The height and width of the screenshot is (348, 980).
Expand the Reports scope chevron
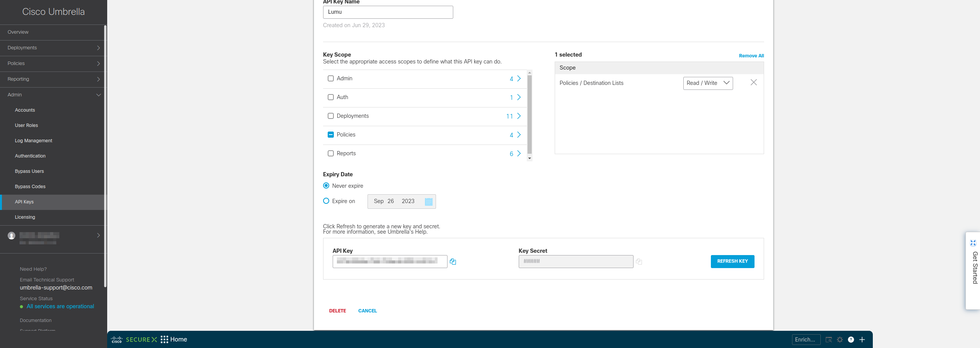pos(519,153)
